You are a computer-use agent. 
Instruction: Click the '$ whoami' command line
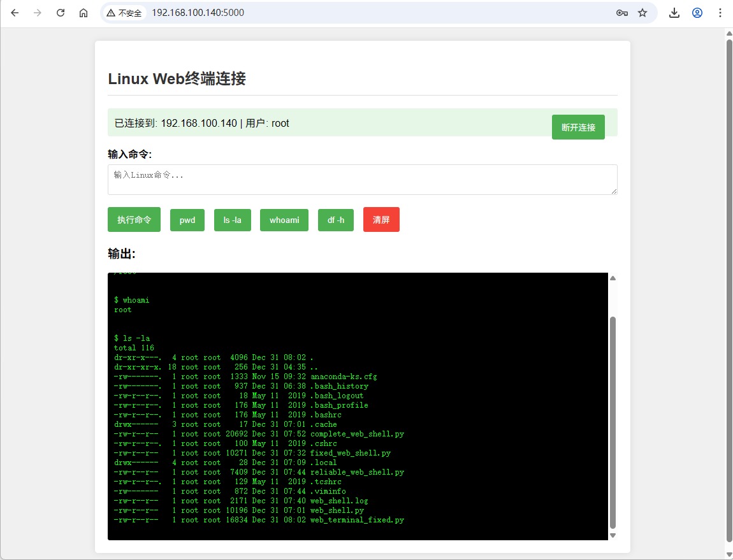point(132,300)
